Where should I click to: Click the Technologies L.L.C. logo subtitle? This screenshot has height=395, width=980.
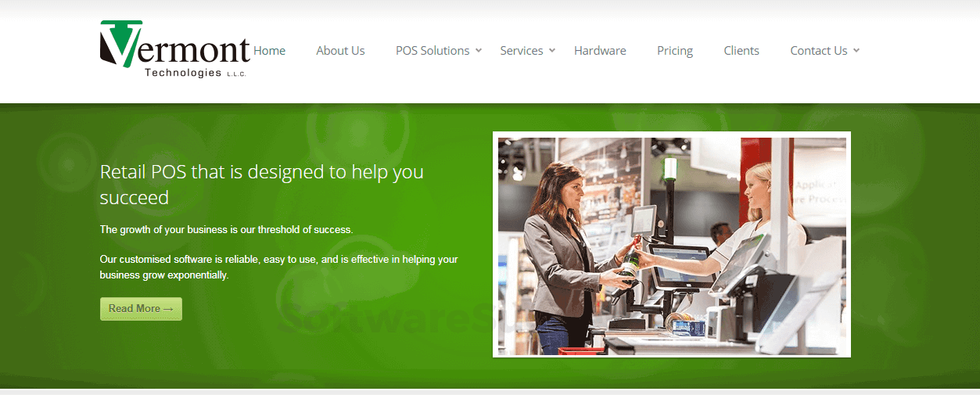tap(196, 73)
